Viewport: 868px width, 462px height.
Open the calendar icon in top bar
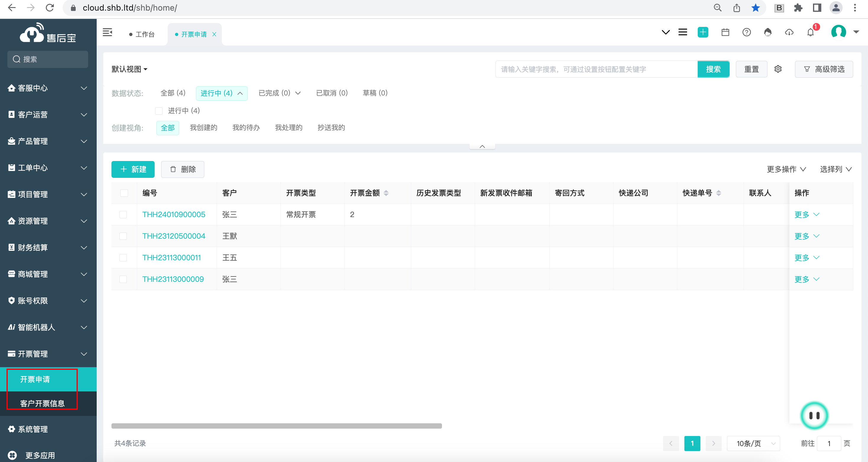click(725, 32)
